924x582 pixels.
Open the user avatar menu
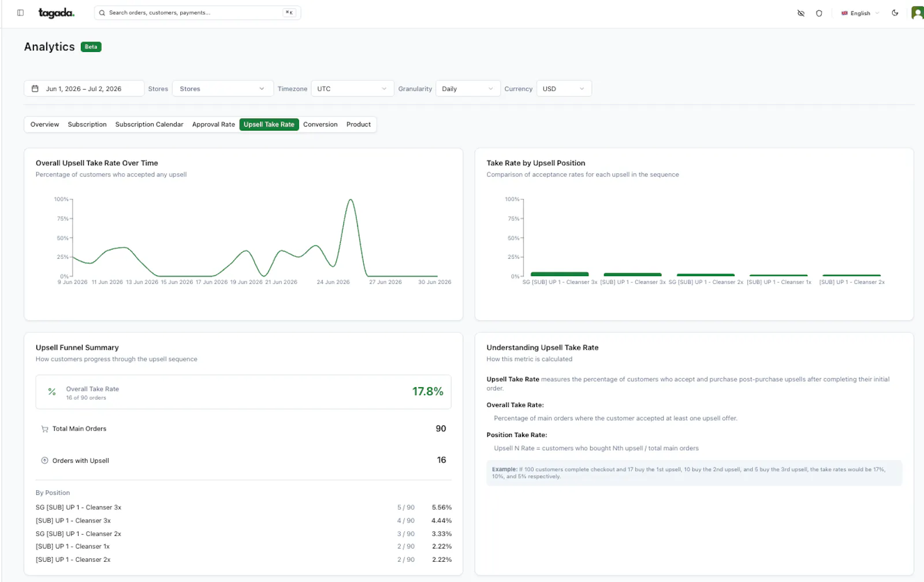(918, 13)
